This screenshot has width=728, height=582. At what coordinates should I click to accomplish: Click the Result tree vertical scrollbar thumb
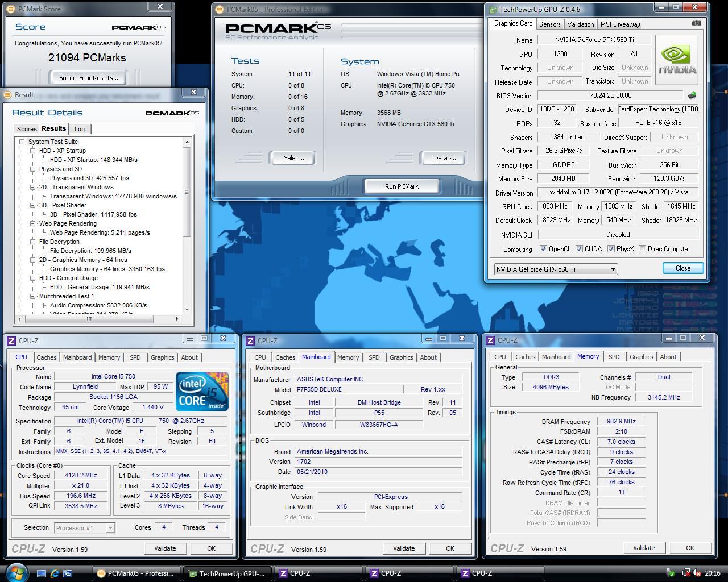click(187, 192)
